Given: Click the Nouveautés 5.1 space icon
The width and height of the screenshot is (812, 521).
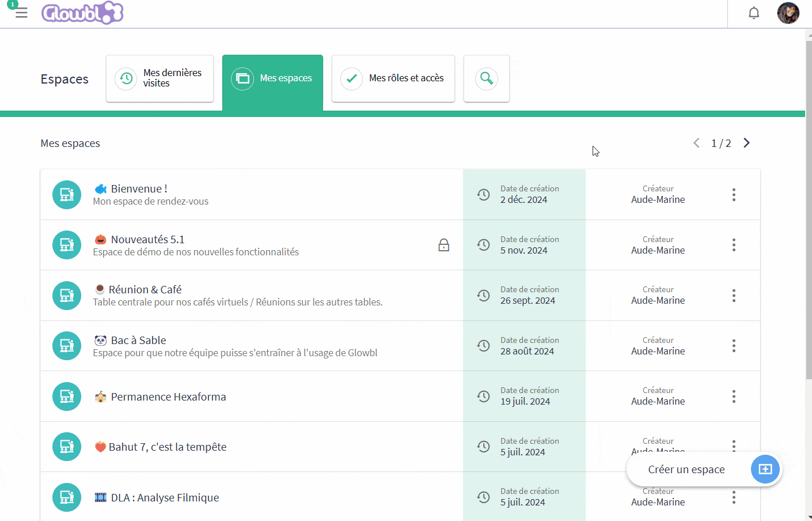Looking at the screenshot, I should 67,245.
